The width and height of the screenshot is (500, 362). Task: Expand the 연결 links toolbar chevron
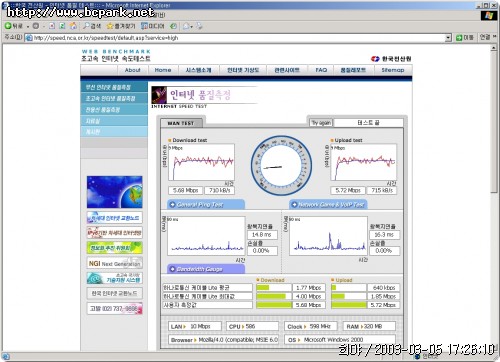(x=494, y=37)
